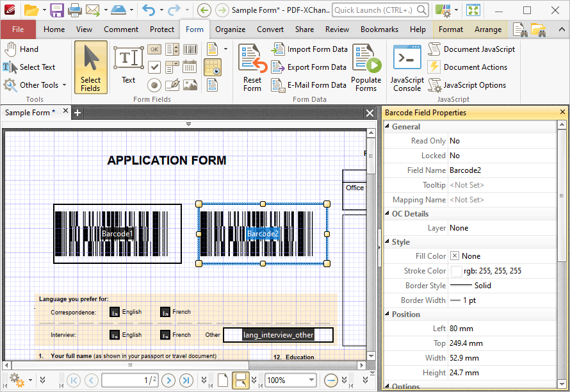Open JavaScript Options
This screenshot has width=570, height=392.
coord(467,85)
